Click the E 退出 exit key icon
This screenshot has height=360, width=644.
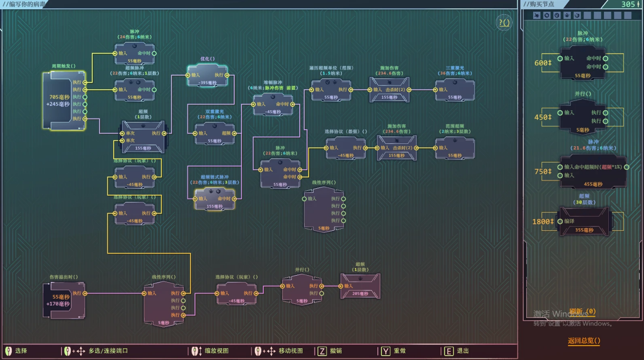pyautogui.click(x=449, y=351)
